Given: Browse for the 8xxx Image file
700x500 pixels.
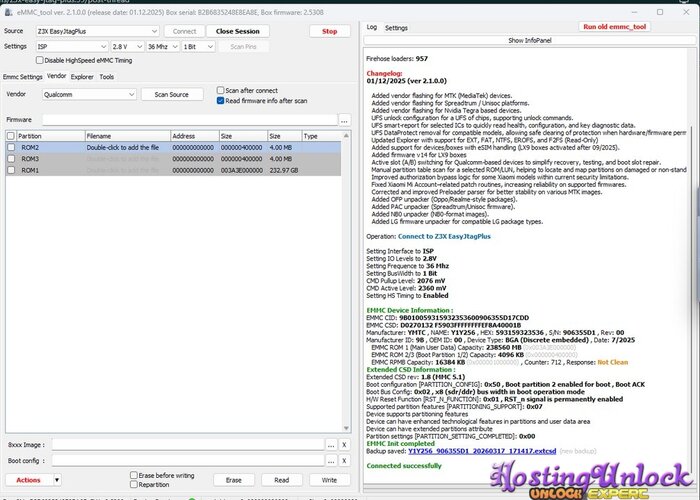Looking at the screenshot, I should click(x=331, y=445).
